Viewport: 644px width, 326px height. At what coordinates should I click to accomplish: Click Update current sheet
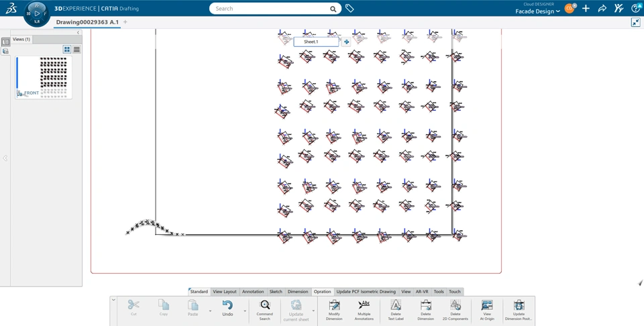tap(296, 310)
